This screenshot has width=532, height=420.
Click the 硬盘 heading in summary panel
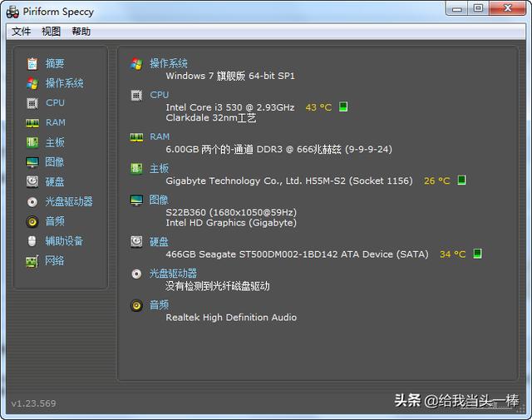coord(159,242)
